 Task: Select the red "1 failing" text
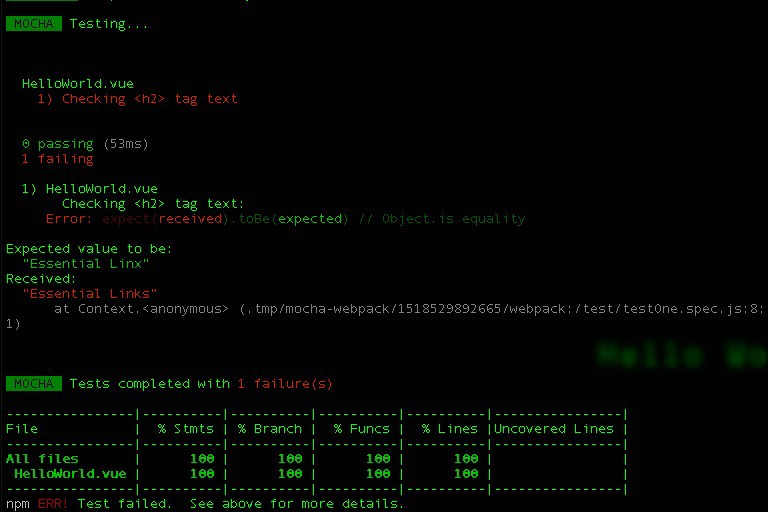[57, 159]
